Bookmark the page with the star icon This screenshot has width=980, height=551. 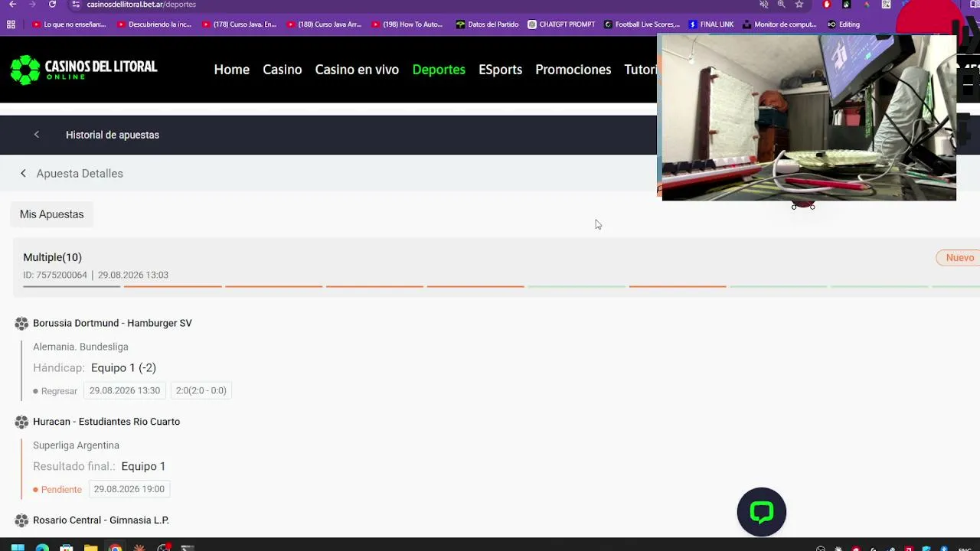click(x=799, y=5)
